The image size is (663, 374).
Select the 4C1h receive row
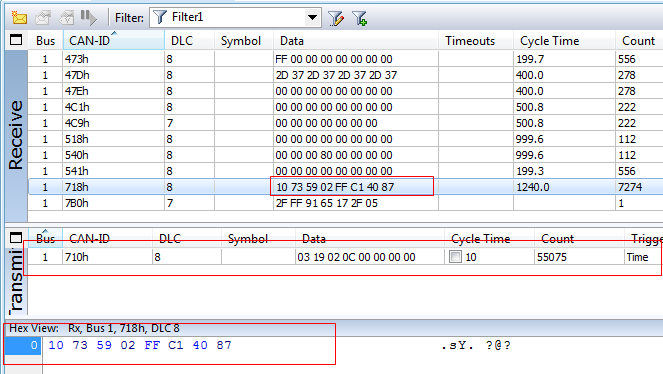tap(345, 107)
